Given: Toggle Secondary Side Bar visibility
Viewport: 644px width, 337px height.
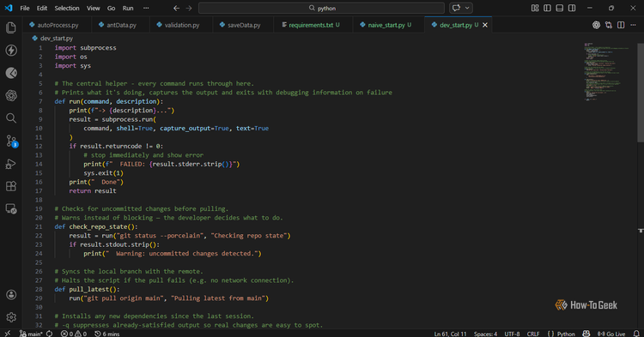Looking at the screenshot, I should (572, 8).
